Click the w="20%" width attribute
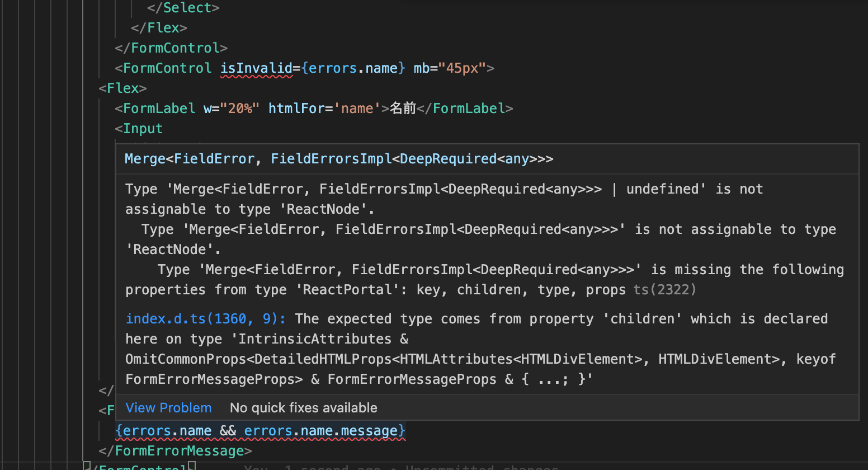 [232, 109]
